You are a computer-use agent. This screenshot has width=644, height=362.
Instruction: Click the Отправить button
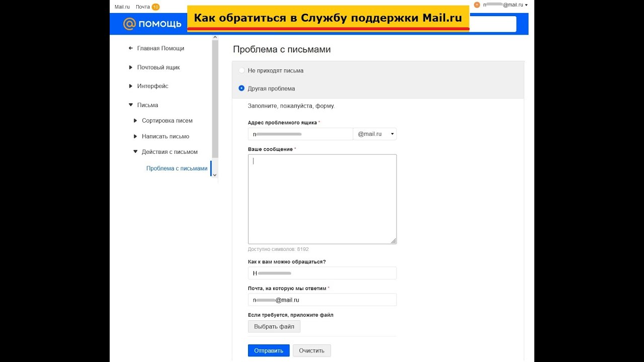tap(269, 350)
